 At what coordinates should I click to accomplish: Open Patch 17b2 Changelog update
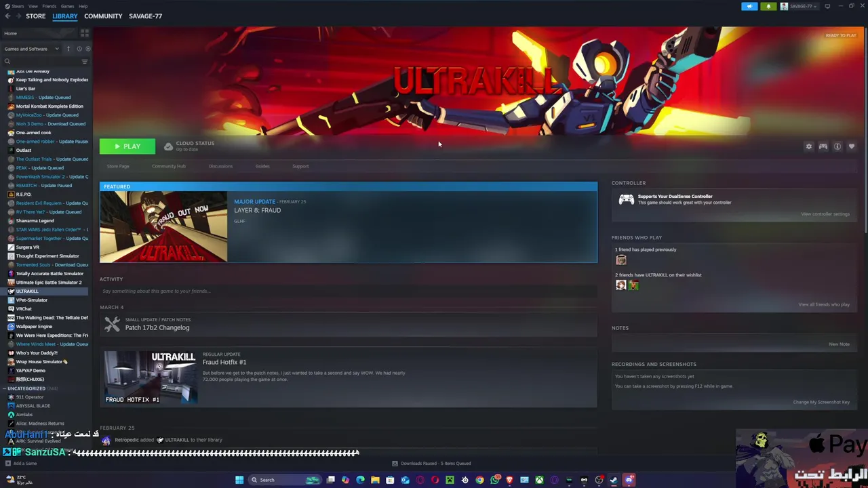click(157, 327)
